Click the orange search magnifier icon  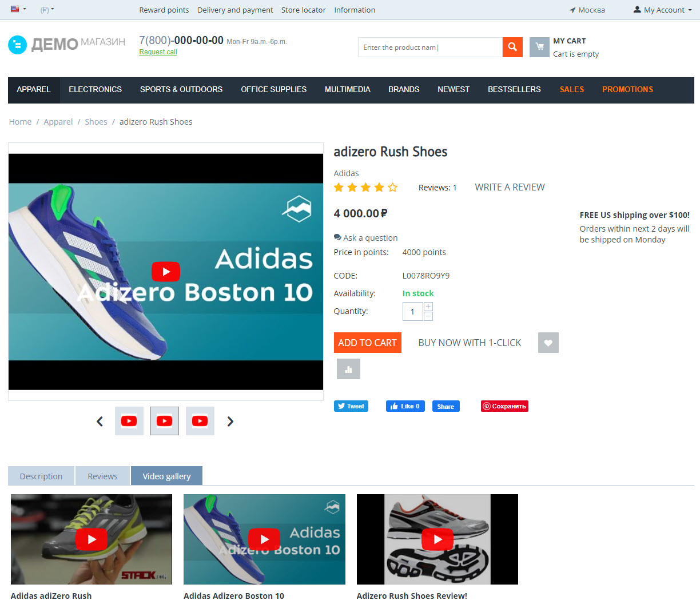(512, 47)
